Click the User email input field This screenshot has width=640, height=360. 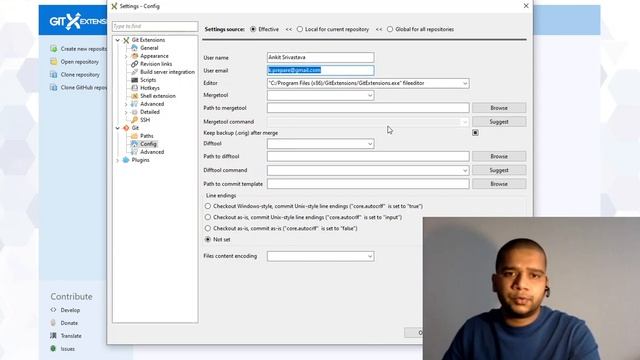320,70
